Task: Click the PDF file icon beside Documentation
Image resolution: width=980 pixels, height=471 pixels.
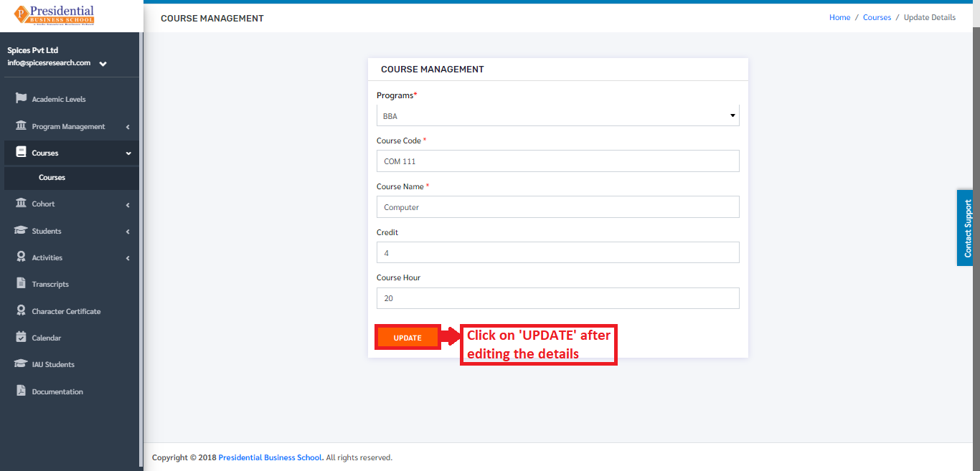Action: click(21, 391)
